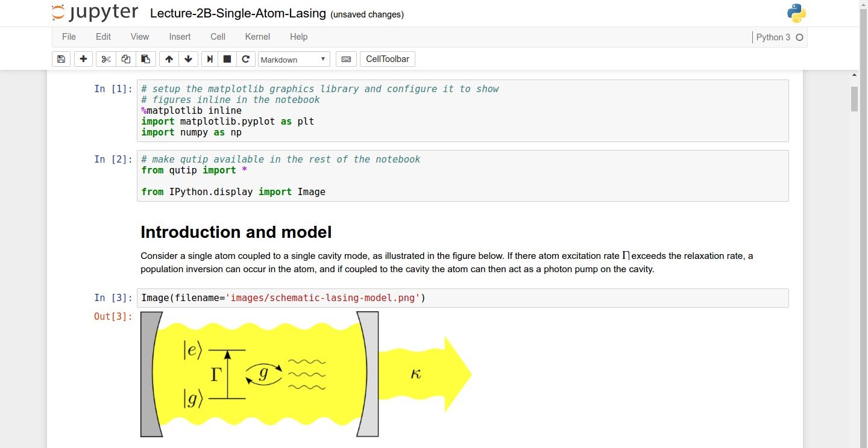Cut the selected cells

coord(105,59)
